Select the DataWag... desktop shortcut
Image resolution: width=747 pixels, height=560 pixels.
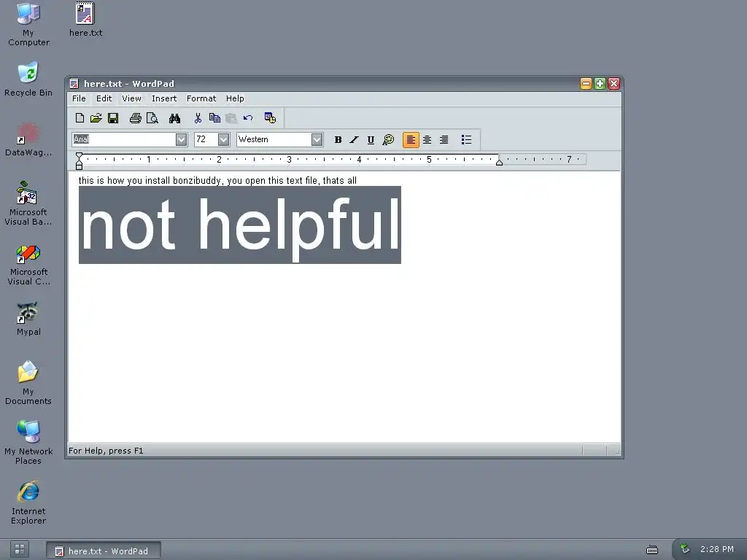point(28,139)
